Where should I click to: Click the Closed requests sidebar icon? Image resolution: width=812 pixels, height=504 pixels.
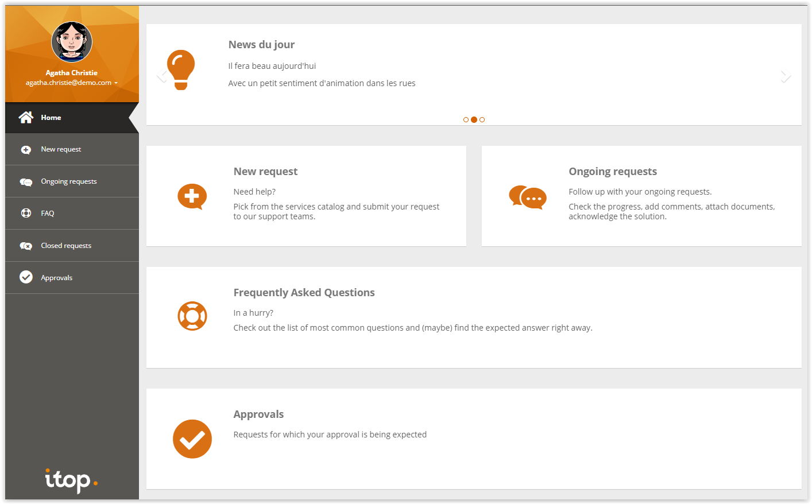[26, 246]
